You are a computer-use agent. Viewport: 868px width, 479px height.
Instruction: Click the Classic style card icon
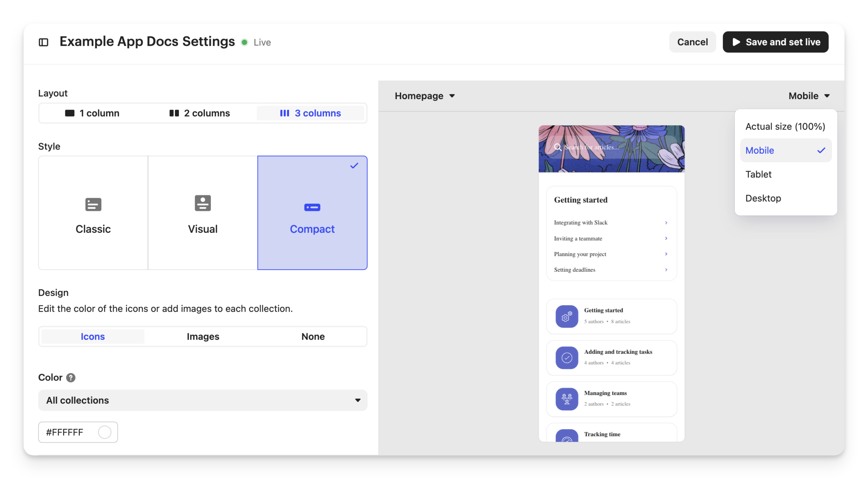(x=93, y=204)
